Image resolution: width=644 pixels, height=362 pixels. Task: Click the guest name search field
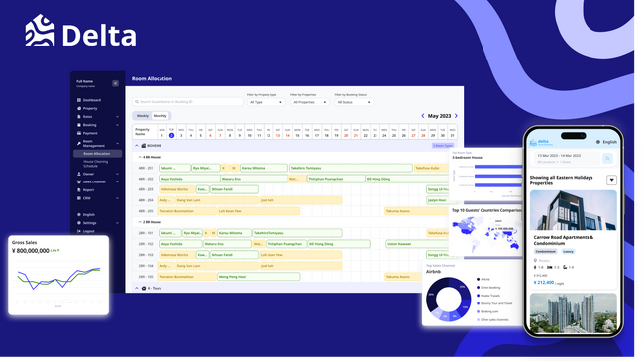tap(187, 102)
